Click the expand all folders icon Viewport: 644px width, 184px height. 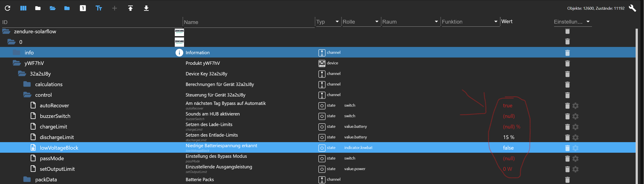52,8
